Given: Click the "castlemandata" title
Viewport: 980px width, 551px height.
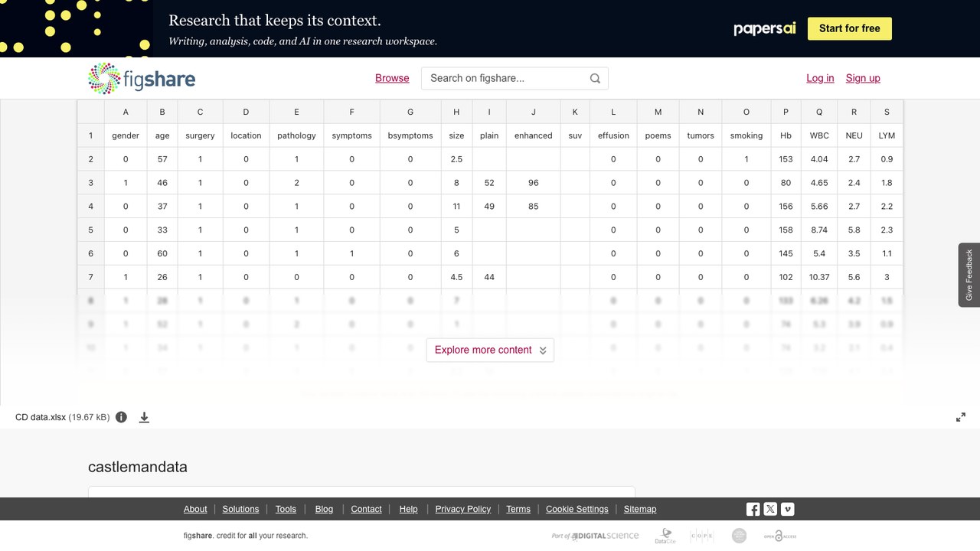Looking at the screenshot, I should tap(138, 467).
